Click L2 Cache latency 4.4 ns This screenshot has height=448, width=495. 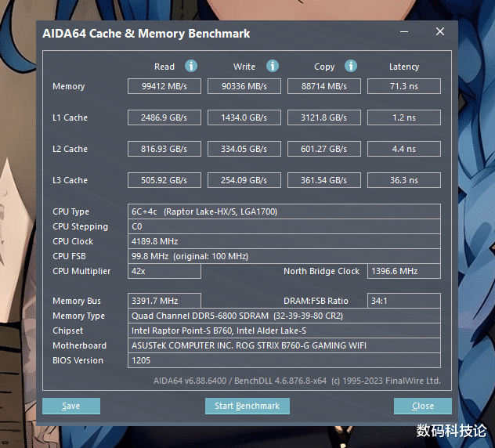pos(404,149)
